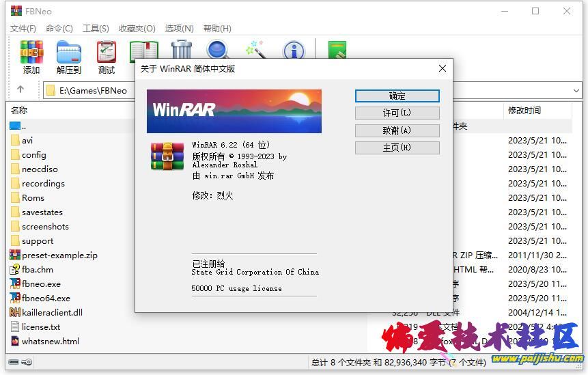
Task: Click the preset-example.zip archive icon
Action: point(15,255)
